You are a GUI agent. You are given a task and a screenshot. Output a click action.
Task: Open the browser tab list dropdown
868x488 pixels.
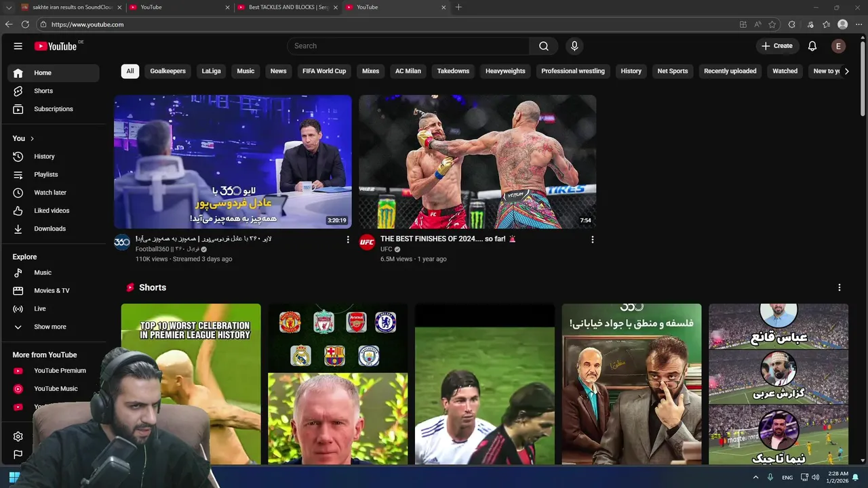coord(9,7)
